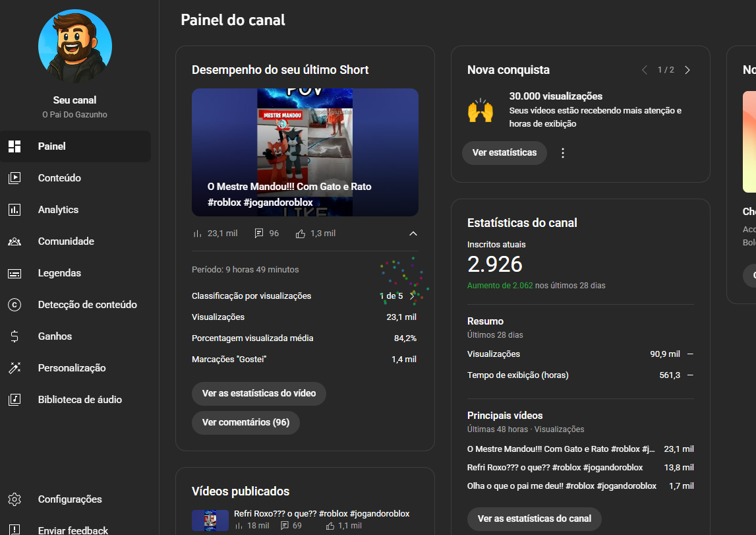Click Período: 9 horas 49 minutos text
Image resolution: width=756 pixels, height=535 pixels.
pos(245,270)
